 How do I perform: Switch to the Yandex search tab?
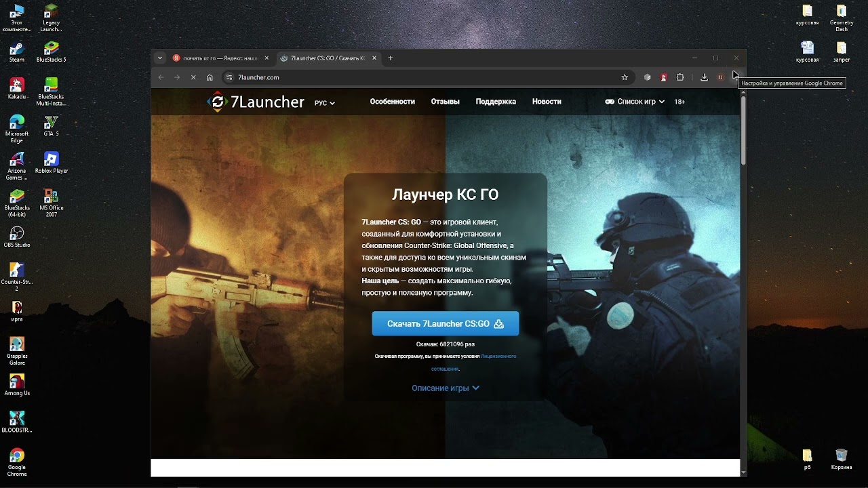tap(220, 58)
